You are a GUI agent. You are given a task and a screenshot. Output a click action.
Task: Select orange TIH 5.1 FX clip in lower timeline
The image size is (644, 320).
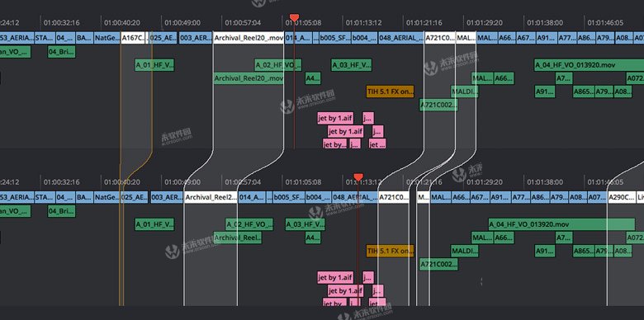click(391, 251)
